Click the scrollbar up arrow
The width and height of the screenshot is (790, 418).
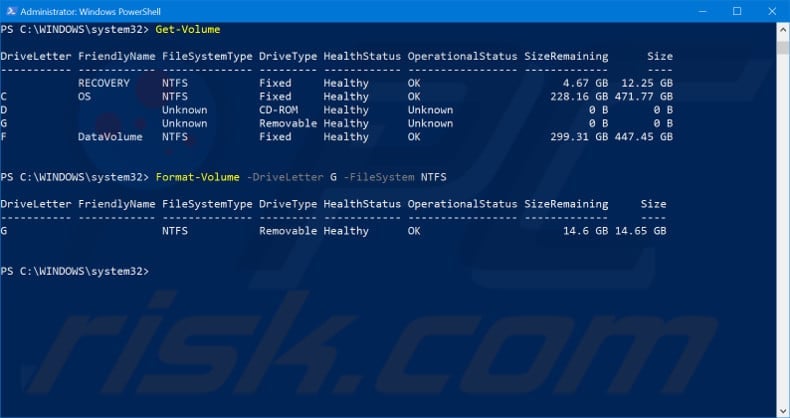click(782, 28)
